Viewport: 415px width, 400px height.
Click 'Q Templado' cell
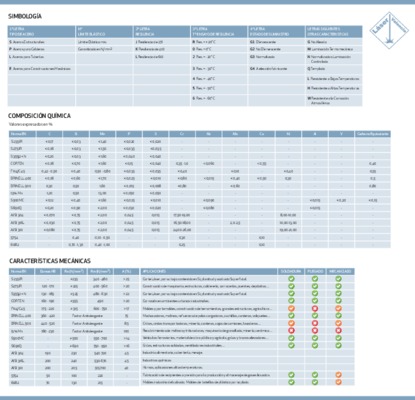click(x=334, y=69)
